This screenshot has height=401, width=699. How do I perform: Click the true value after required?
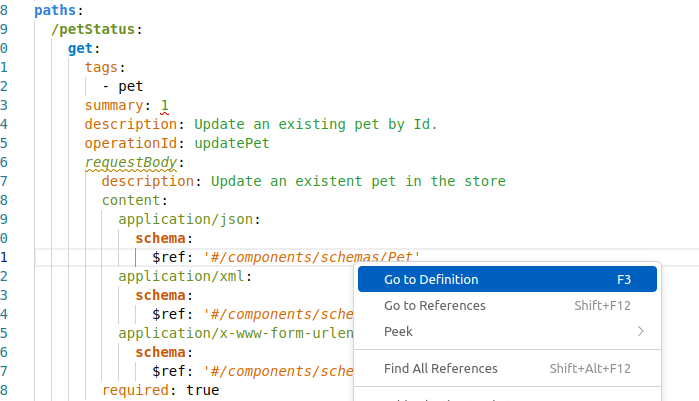(202, 390)
